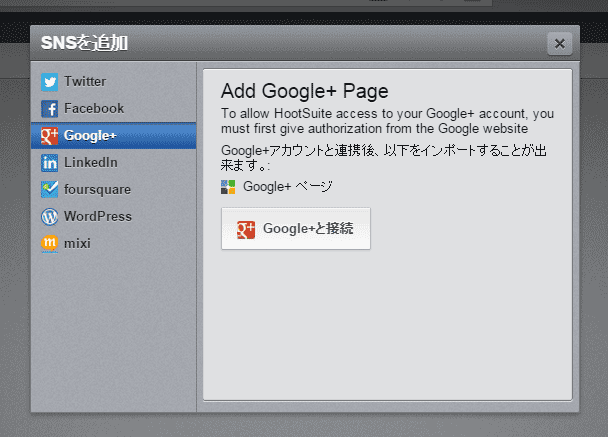Select Twitter in the network list
This screenshot has width=608, height=437.
click(114, 82)
